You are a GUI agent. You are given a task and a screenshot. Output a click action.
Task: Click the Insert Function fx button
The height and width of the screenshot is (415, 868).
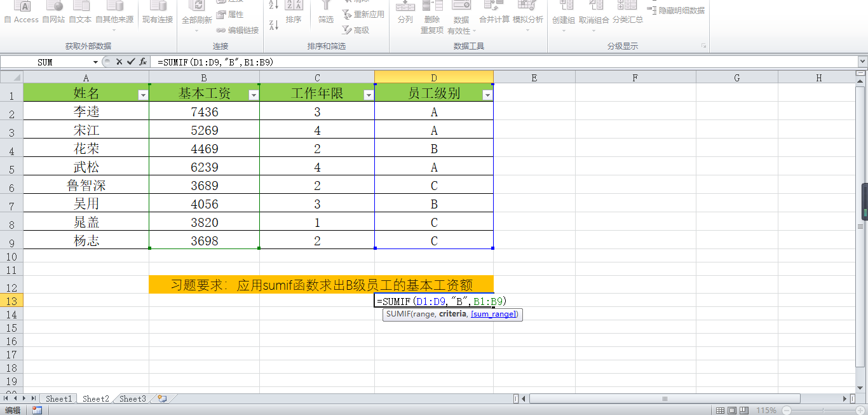143,62
